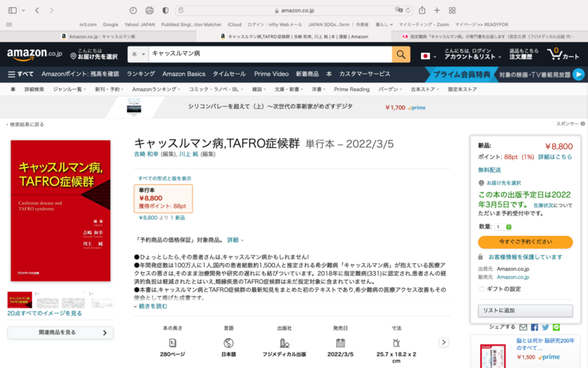The height and width of the screenshot is (368, 588).
Task: Open the Japan flag language selector
Action: 427,56
